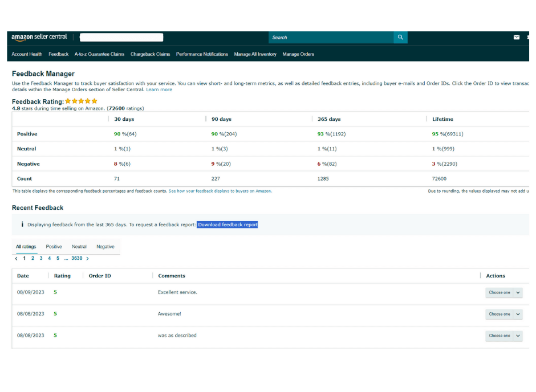Click Download feedback report link
Screen dimensions: 536x392
tap(228, 224)
